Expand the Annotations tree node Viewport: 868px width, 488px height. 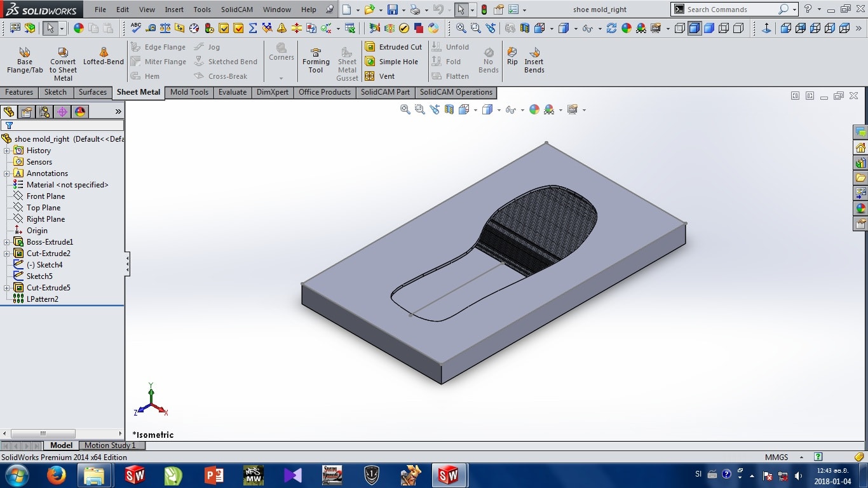(x=7, y=173)
